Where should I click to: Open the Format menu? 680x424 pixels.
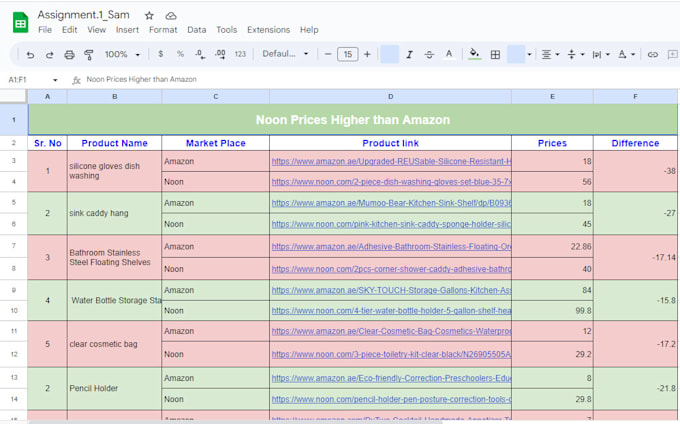pos(163,30)
